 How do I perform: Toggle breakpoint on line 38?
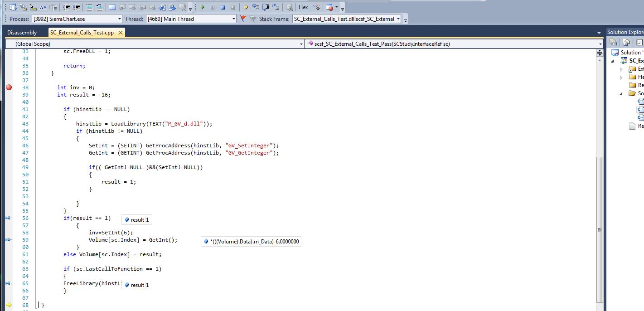pyautogui.click(x=9, y=87)
